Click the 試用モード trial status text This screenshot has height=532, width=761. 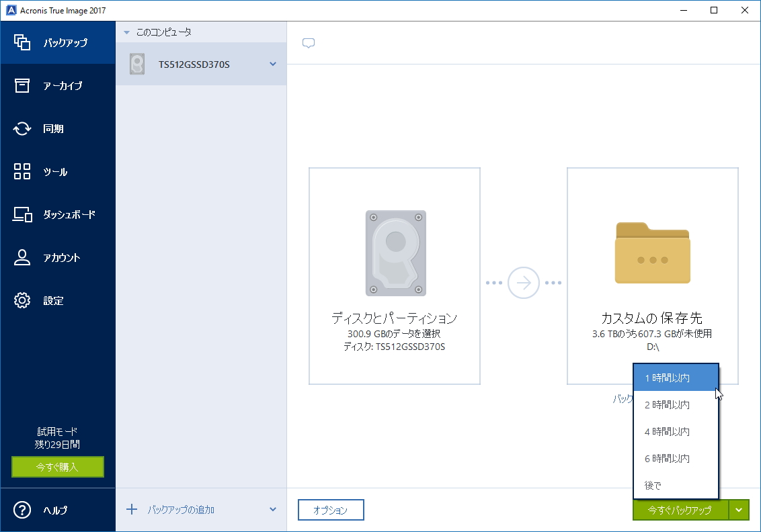point(57,431)
